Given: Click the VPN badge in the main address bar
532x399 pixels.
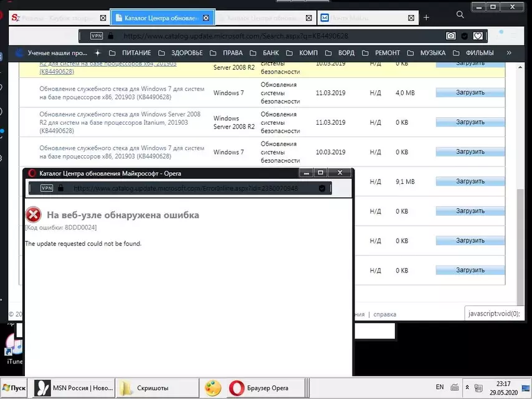Looking at the screenshot, I should (97, 36).
